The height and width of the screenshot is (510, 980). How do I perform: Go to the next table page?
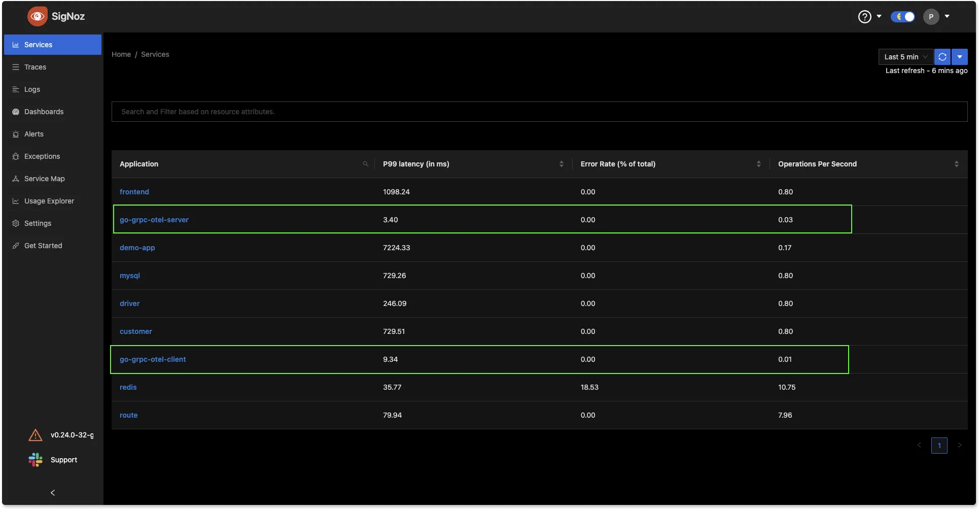click(x=960, y=446)
